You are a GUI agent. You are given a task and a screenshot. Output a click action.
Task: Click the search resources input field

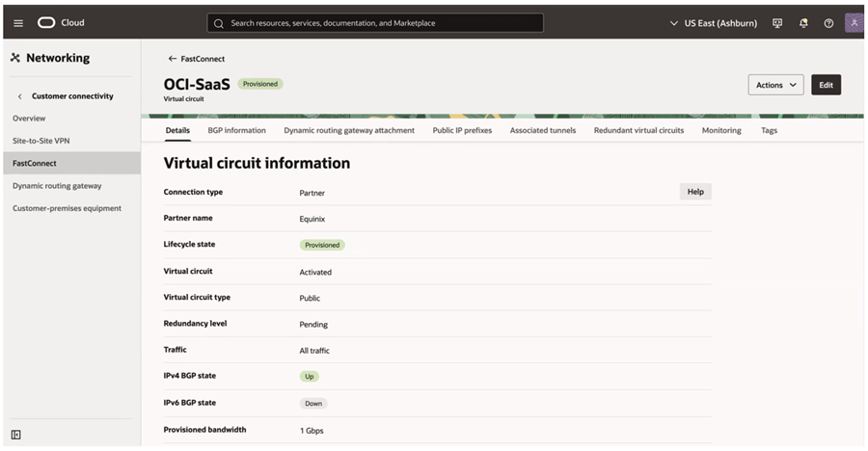point(386,23)
